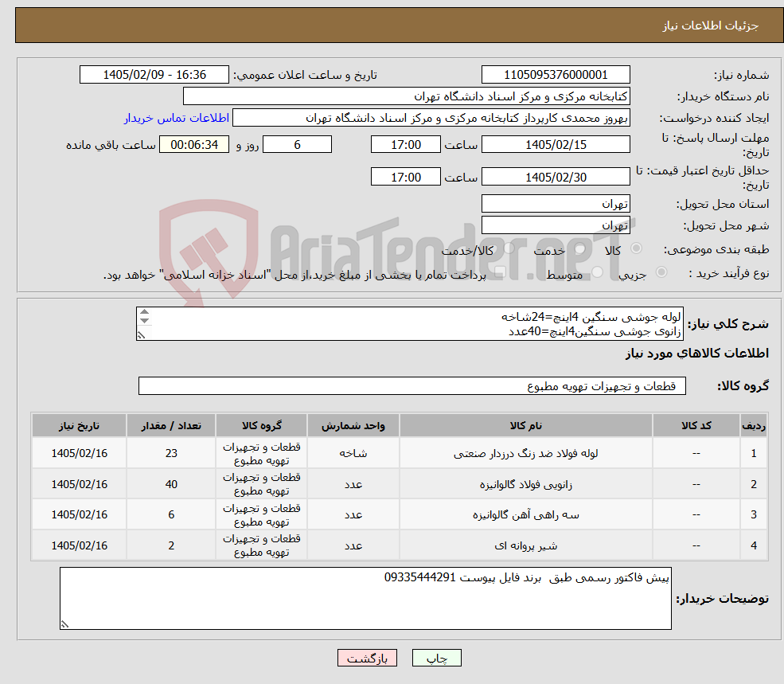Click the ردیف column header
This screenshot has height=684, width=784.
pos(754,425)
